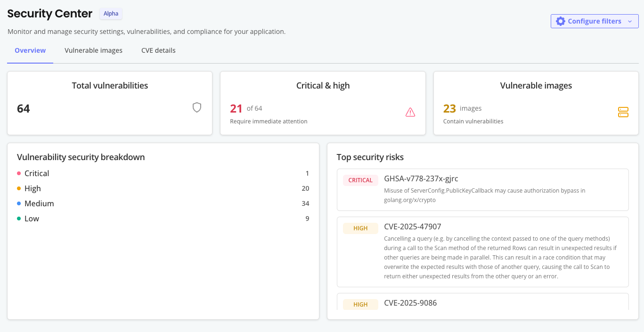Select the orange High severity dot
This screenshot has height=332, width=644.
click(x=20, y=188)
